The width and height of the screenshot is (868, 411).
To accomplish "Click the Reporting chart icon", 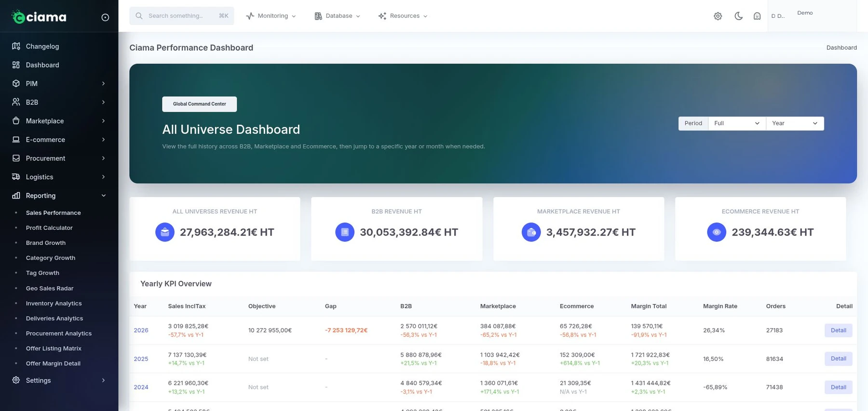I will pyautogui.click(x=16, y=196).
